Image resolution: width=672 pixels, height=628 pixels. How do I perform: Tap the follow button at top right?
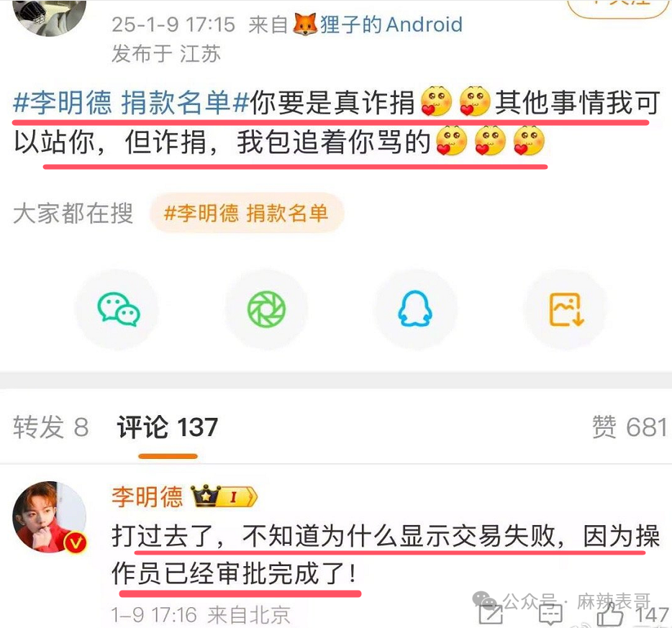(x=619, y=8)
